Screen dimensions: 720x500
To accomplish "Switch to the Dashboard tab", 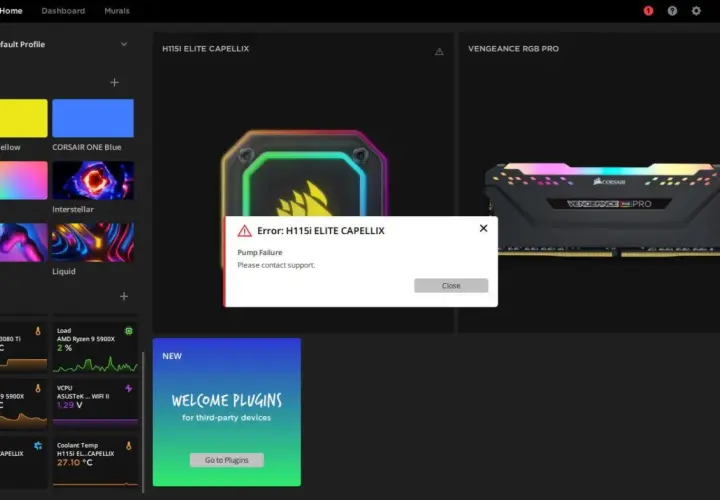I will (x=63, y=11).
